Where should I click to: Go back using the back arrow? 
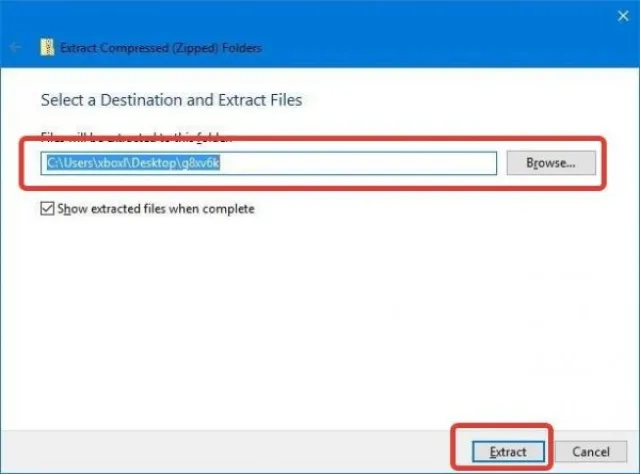pyautogui.click(x=16, y=47)
